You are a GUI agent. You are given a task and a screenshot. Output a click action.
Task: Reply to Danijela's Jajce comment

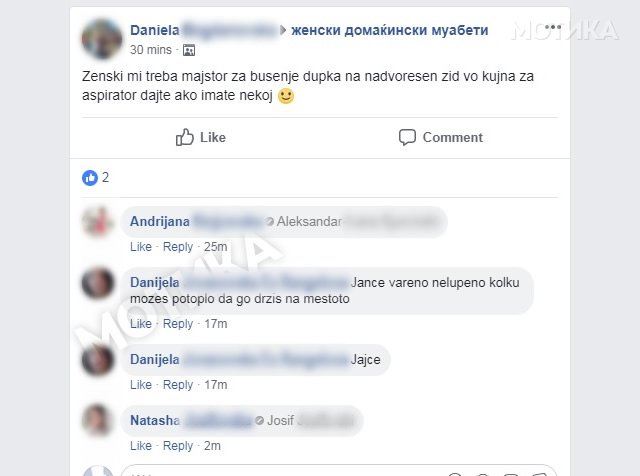(178, 385)
